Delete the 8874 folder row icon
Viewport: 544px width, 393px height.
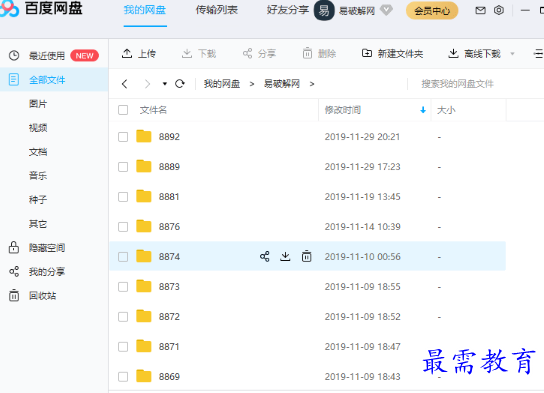click(306, 257)
